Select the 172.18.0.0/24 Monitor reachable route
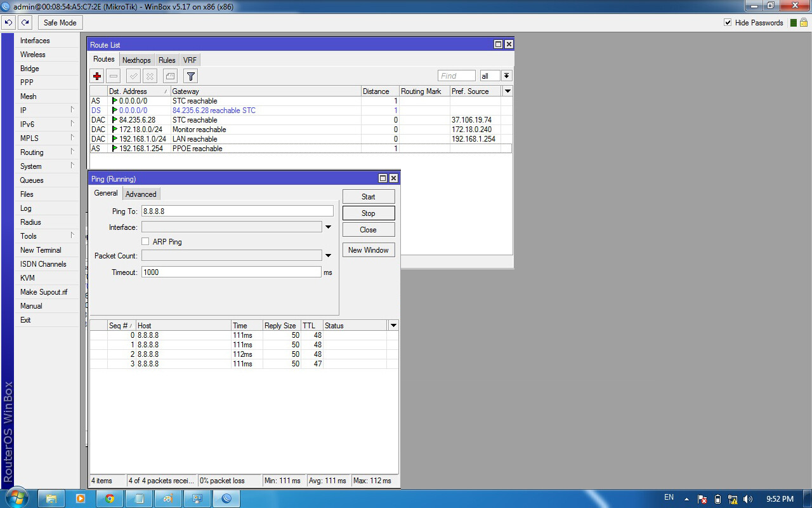This screenshot has width=812, height=508. [301, 130]
